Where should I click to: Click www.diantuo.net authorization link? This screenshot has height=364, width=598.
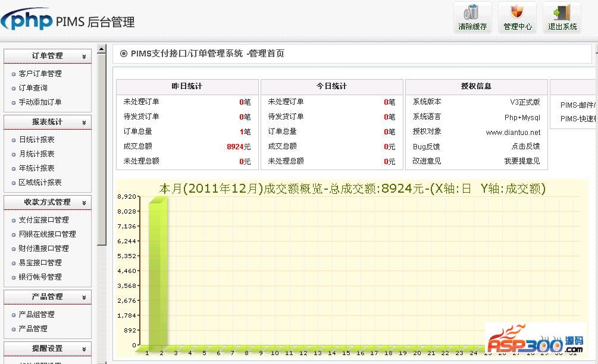tap(513, 132)
